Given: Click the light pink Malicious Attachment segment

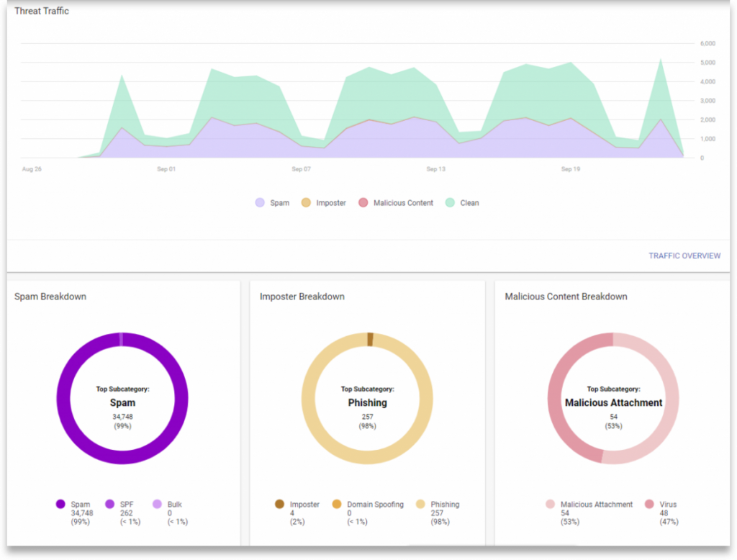Looking at the screenshot, I should pyautogui.click(x=672, y=399).
